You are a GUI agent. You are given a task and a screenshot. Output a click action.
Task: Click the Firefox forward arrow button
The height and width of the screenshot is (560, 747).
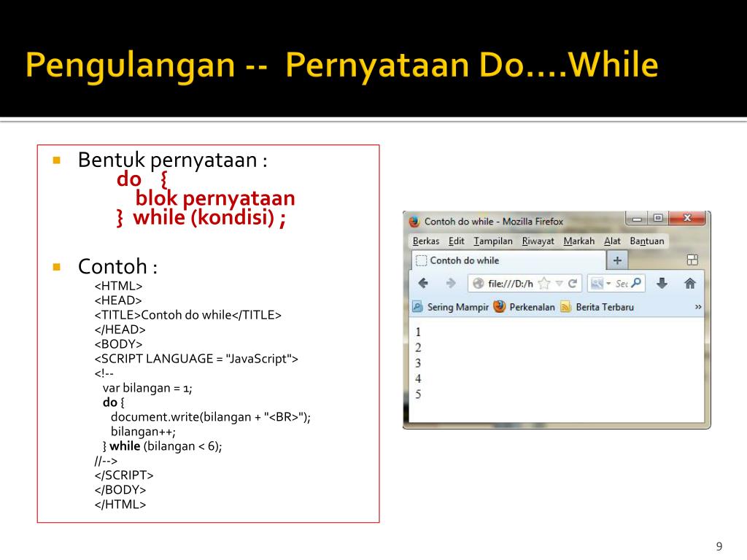point(451,284)
